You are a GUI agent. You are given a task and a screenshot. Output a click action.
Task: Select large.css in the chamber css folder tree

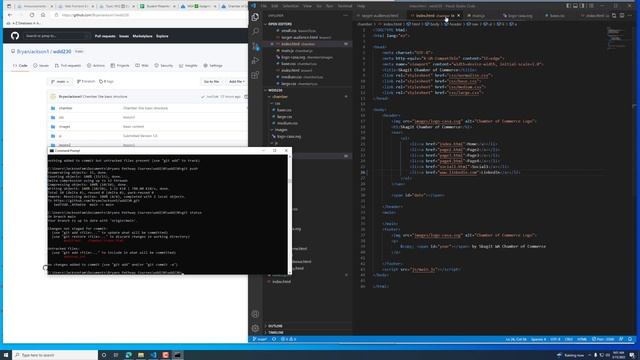284,117
